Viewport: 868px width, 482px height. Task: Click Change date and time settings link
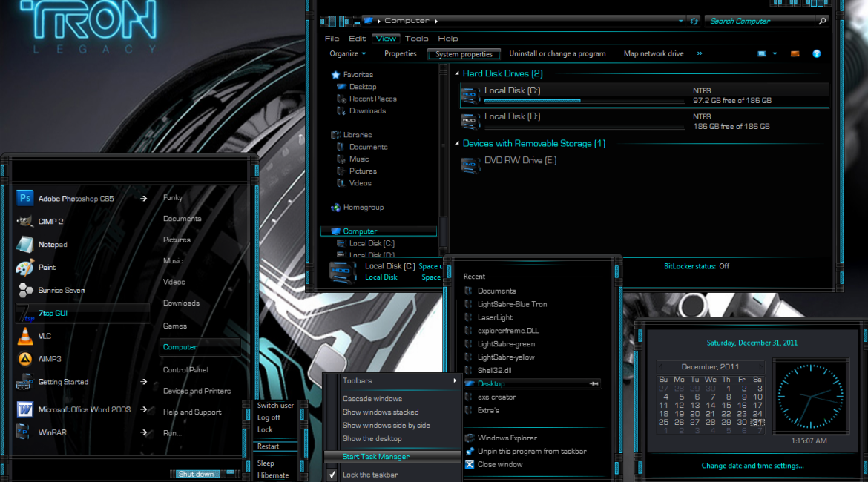click(x=752, y=466)
